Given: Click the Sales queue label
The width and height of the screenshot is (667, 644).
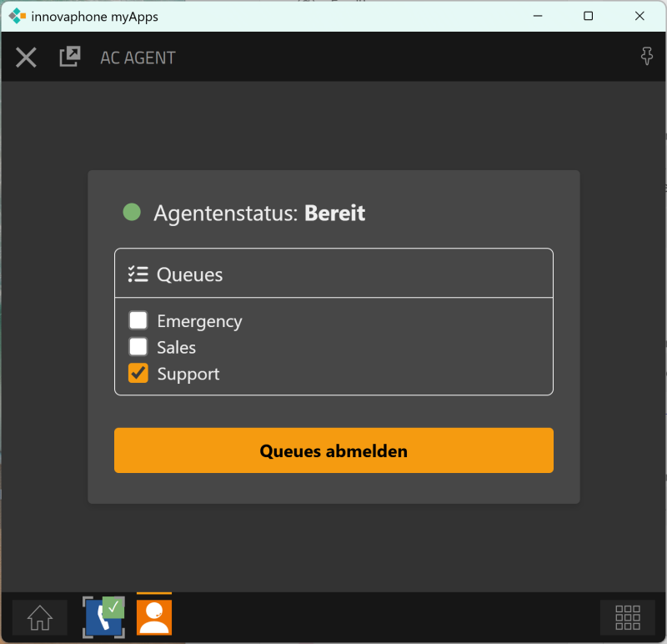Looking at the screenshot, I should pyautogui.click(x=177, y=347).
